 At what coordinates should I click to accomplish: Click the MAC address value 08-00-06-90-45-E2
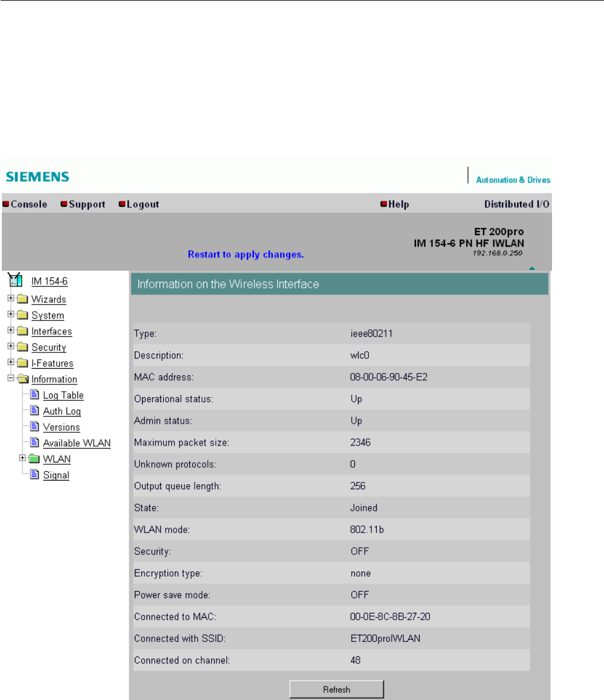pyautogui.click(x=389, y=377)
